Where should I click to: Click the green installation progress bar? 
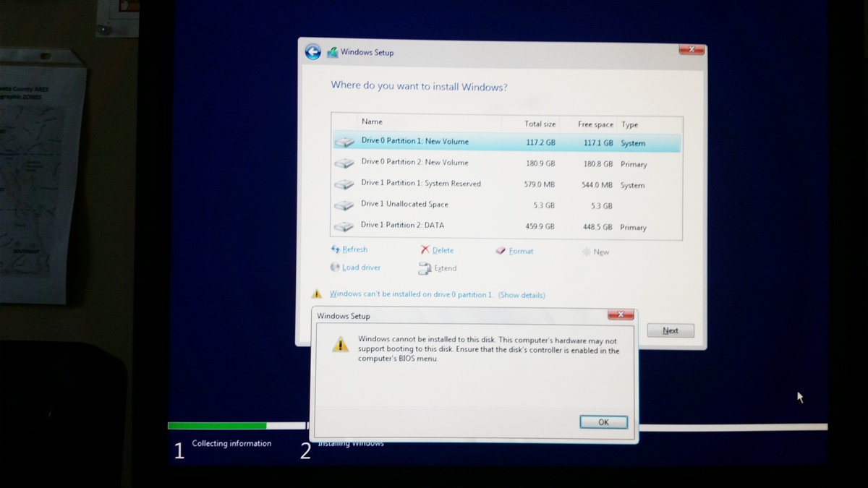click(x=217, y=426)
